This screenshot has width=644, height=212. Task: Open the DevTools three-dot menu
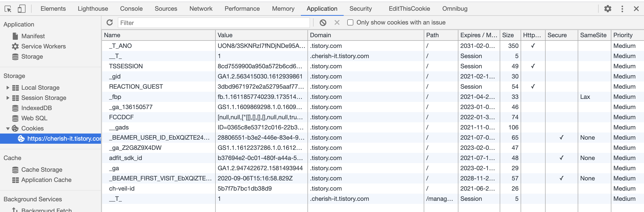[622, 9]
